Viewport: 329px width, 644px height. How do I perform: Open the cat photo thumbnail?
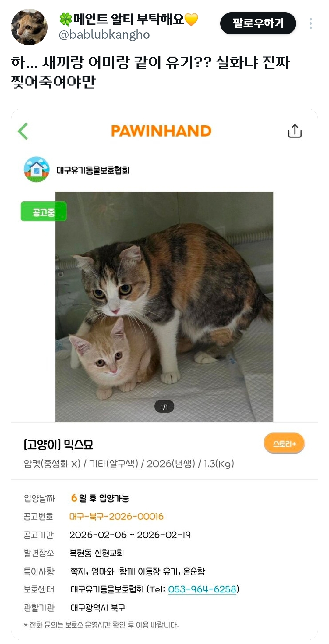click(164, 307)
